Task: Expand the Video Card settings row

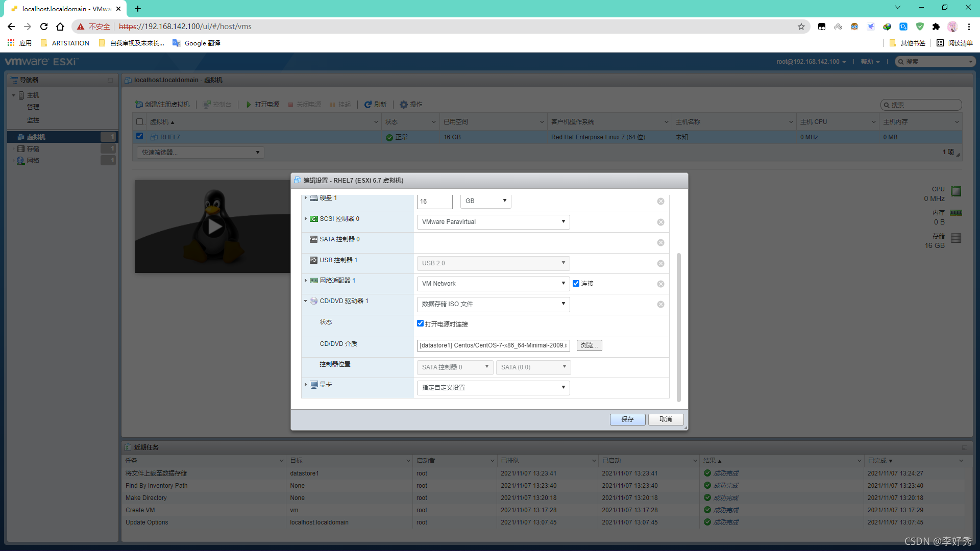Action: pos(305,385)
